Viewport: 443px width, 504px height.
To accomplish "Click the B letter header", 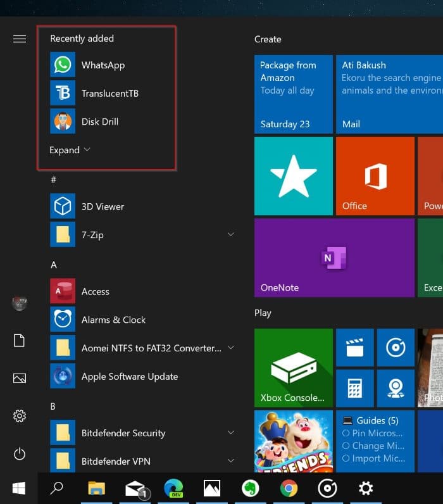I will pyautogui.click(x=53, y=406).
